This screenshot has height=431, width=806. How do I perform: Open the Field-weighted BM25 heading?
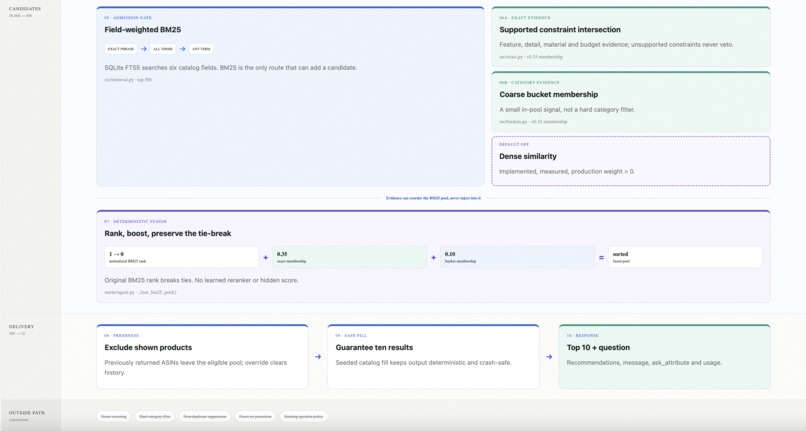click(142, 30)
